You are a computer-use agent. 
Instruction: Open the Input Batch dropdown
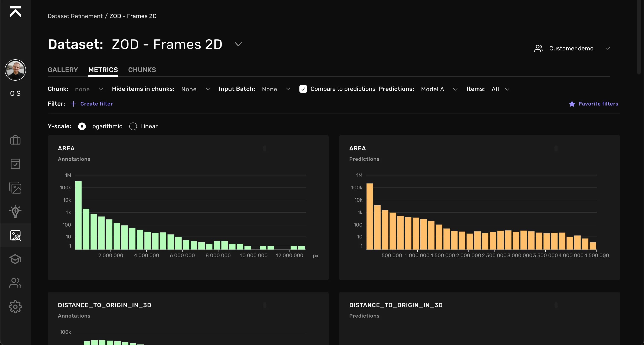[x=276, y=89]
